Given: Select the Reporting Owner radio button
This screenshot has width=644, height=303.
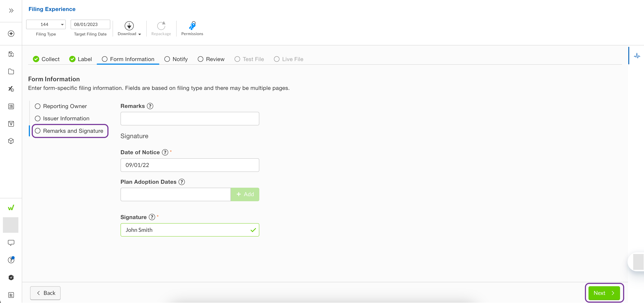Looking at the screenshot, I should point(38,106).
